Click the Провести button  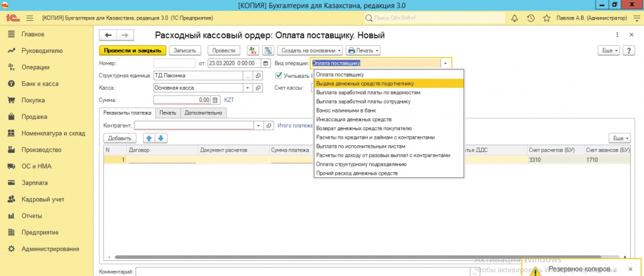click(x=223, y=50)
